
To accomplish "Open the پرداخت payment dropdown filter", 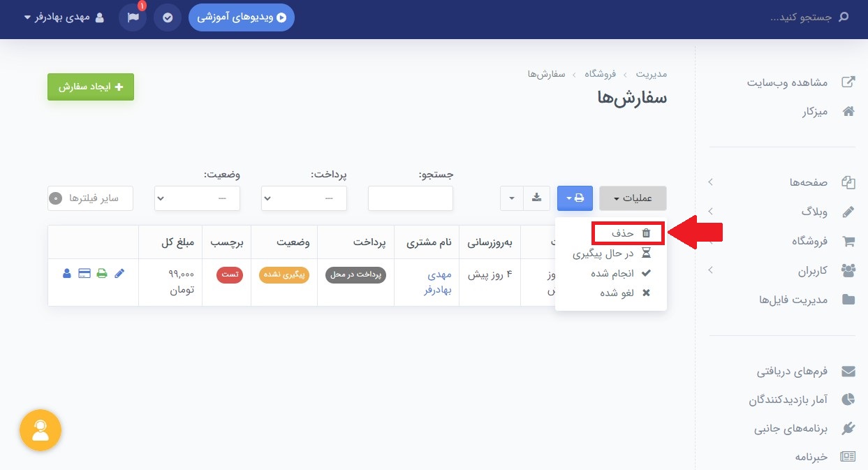I will pos(304,198).
